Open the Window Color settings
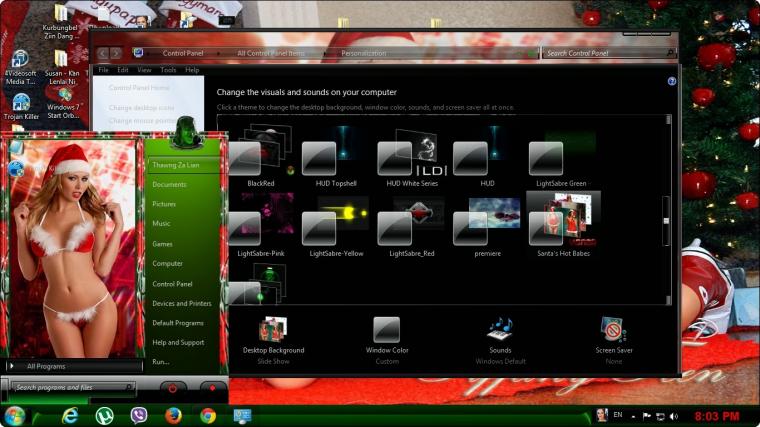Screen dimensions: 760x427 click(x=387, y=340)
